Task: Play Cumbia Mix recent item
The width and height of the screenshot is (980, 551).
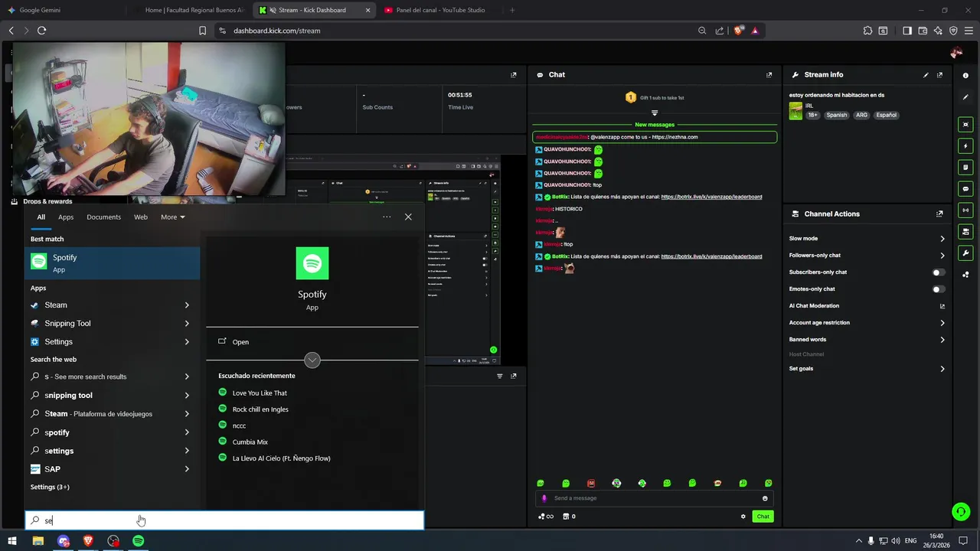Action: click(x=250, y=442)
